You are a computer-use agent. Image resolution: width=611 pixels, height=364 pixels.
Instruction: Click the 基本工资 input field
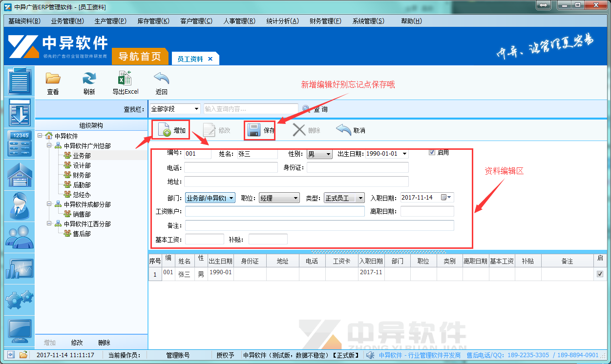coord(204,239)
